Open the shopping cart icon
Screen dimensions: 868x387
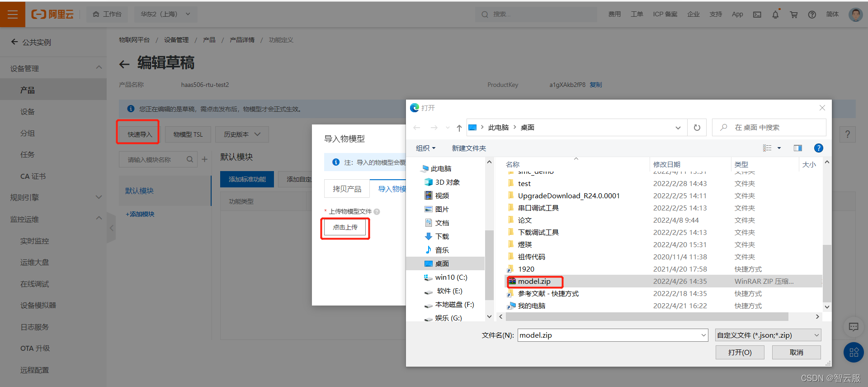coord(793,14)
